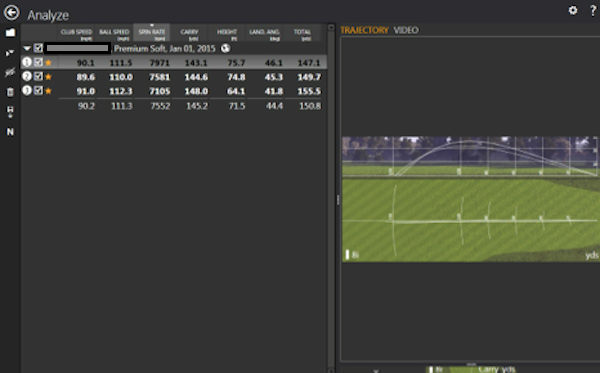Go back using the arrow beside Analyze
The height and width of the screenshot is (373, 600).
pos(11,13)
